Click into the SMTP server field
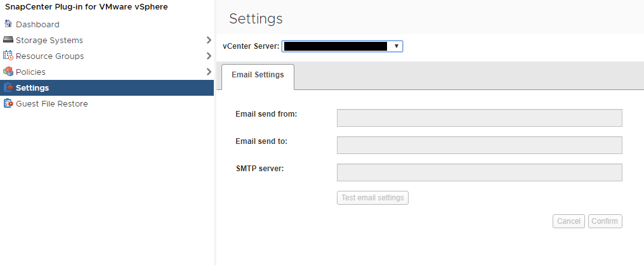 point(479,172)
